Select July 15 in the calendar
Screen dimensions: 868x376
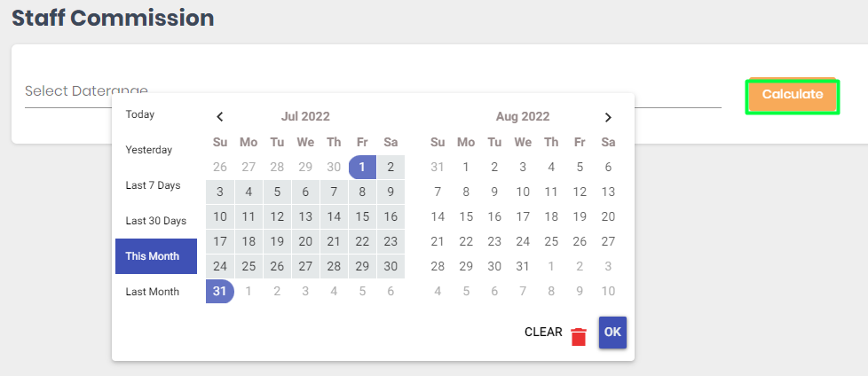click(x=362, y=216)
